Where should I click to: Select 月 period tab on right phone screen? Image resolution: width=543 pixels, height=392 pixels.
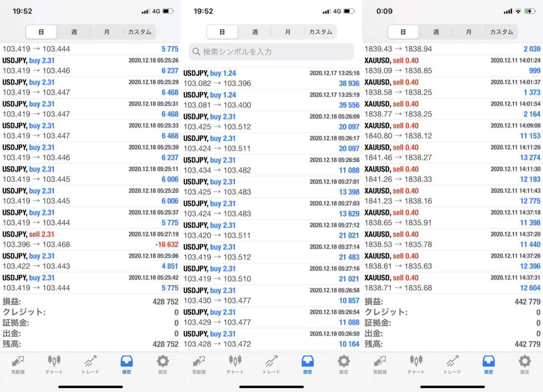[469, 32]
